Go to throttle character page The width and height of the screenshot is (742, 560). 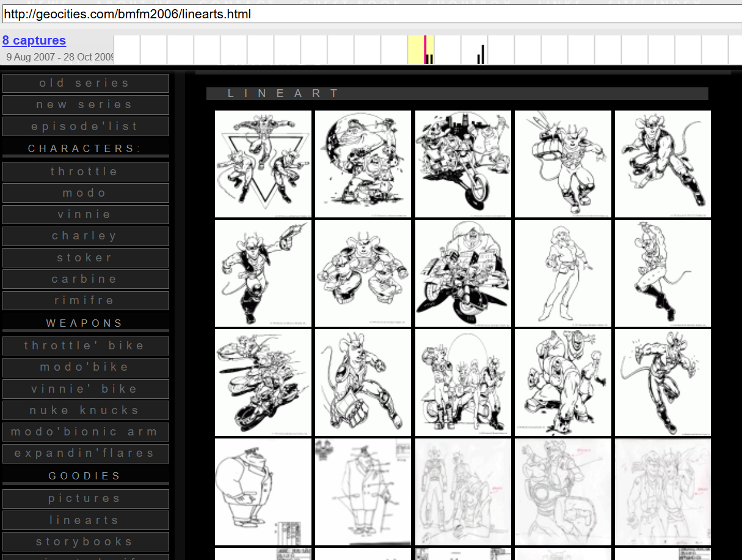coord(85,172)
